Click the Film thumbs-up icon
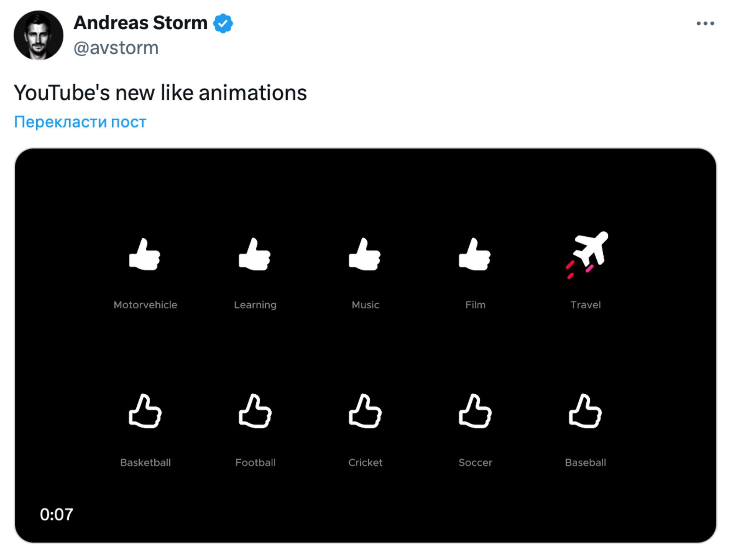733x560 pixels. (475, 254)
